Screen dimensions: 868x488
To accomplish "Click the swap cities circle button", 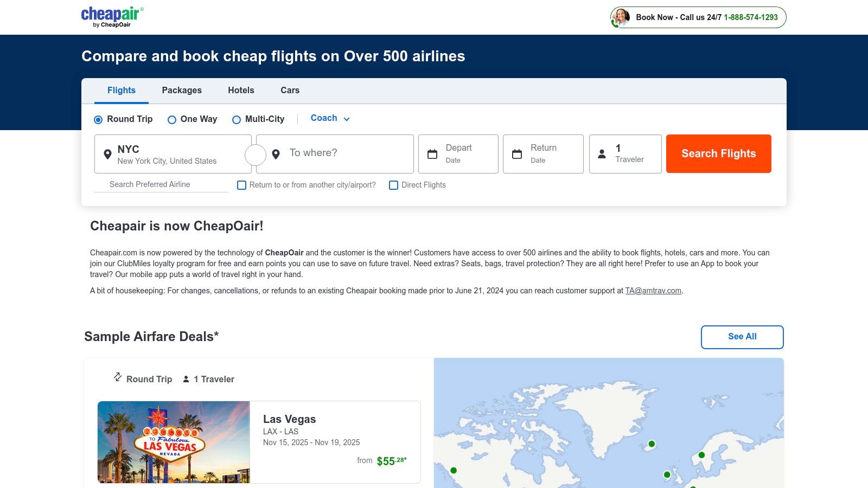I will coord(256,155).
